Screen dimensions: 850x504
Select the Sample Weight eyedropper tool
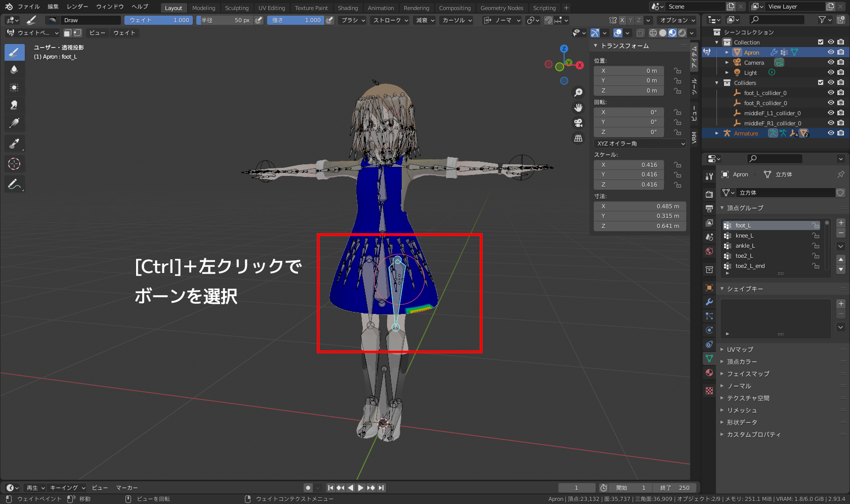14,143
